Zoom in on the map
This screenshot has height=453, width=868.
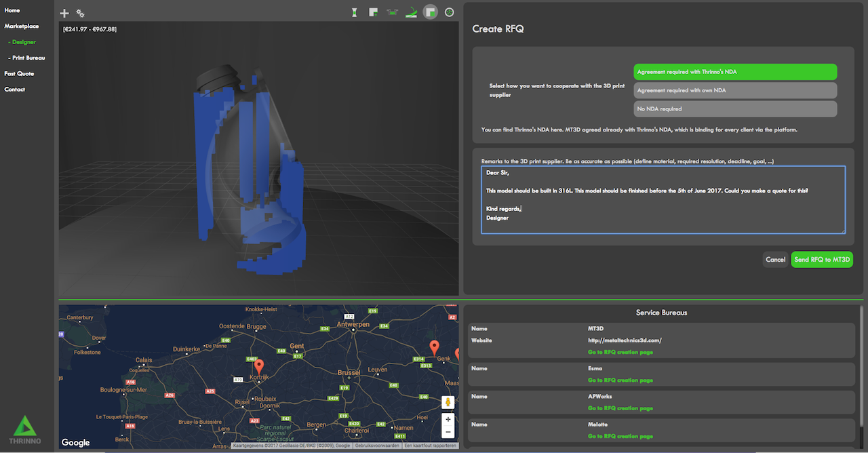[x=448, y=420]
